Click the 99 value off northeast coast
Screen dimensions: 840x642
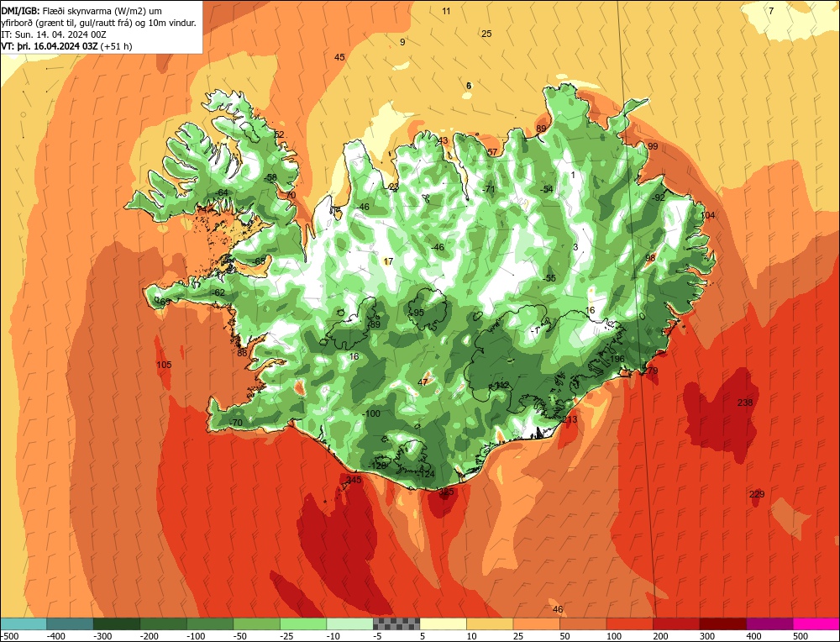(x=653, y=146)
